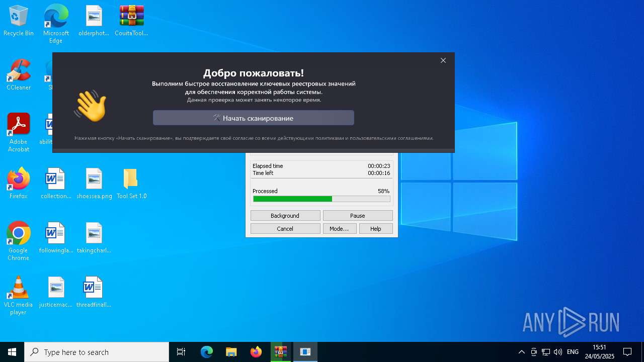
Task: Open the Recycle Bin desktop icon
Action: (x=19, y=21)
